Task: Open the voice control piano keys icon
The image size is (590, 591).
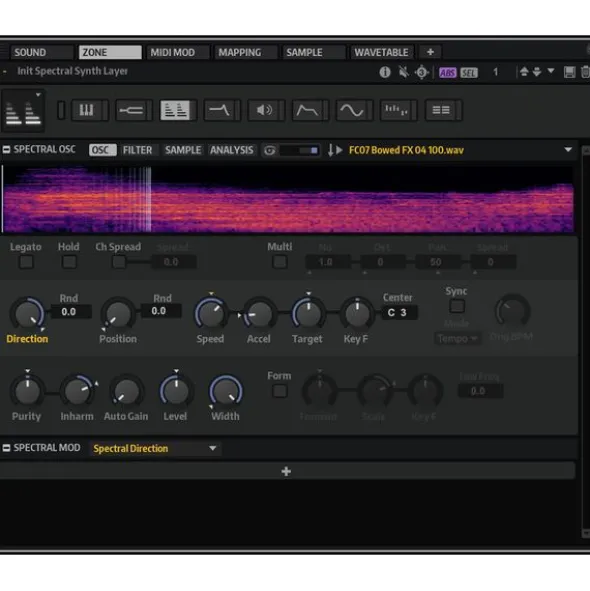Action: click(x=87, y=110)
